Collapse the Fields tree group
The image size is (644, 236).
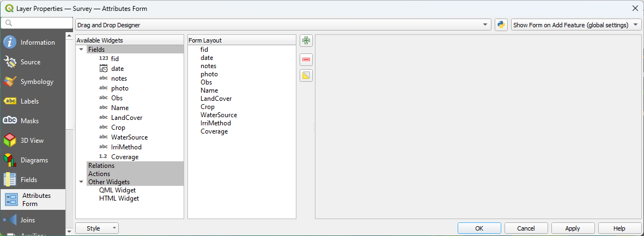coord(81,50)
